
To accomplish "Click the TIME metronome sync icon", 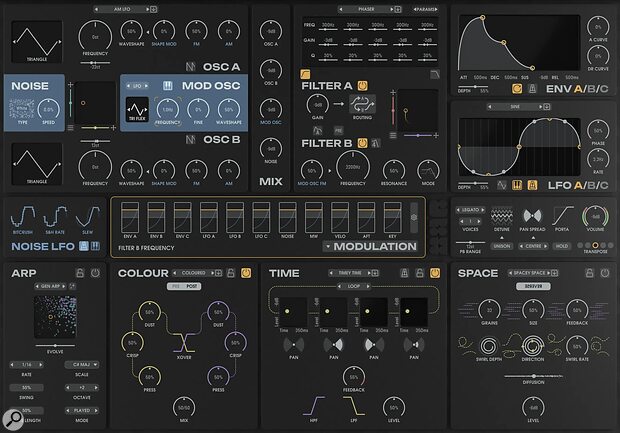I will (x=404, y=273).
